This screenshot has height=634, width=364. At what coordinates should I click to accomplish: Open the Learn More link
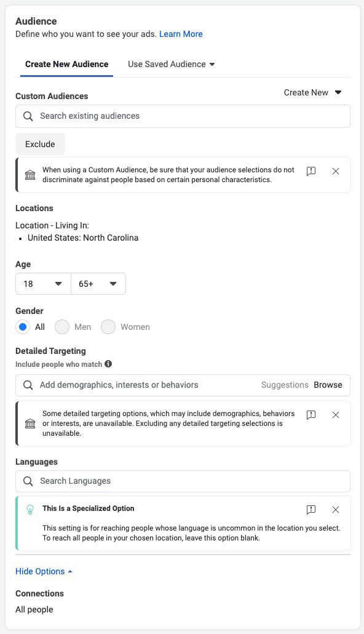tap(181, 34)
